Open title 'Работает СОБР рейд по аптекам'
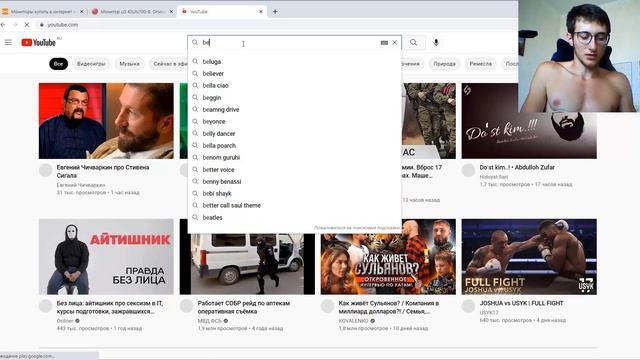 coord(244,307)
